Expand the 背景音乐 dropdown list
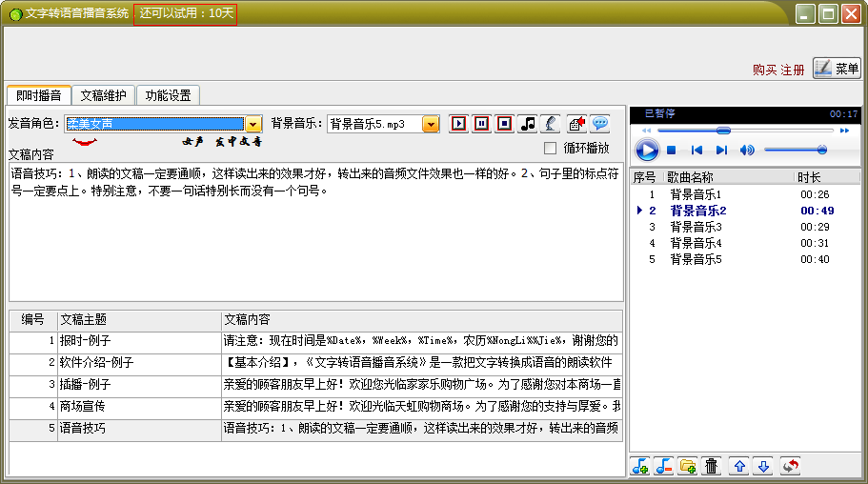Viewport: 868px width, 484px height. point(431,124)
